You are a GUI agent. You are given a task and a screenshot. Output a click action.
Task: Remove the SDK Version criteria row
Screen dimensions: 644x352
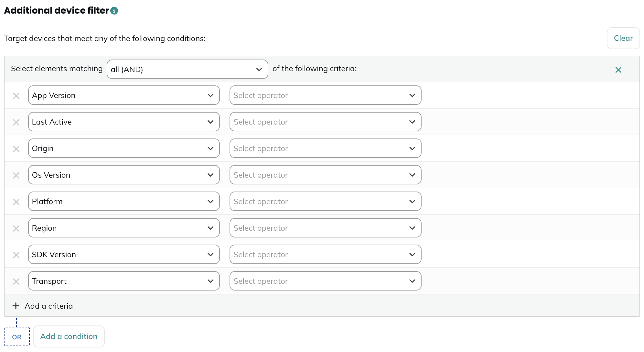point(16,255)
